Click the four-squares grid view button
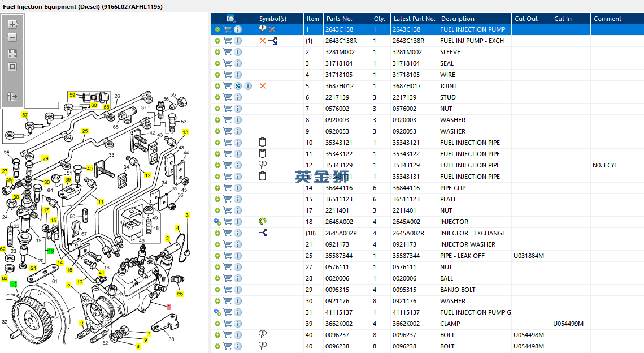The image size is (644, 353). tap(12, 54)
